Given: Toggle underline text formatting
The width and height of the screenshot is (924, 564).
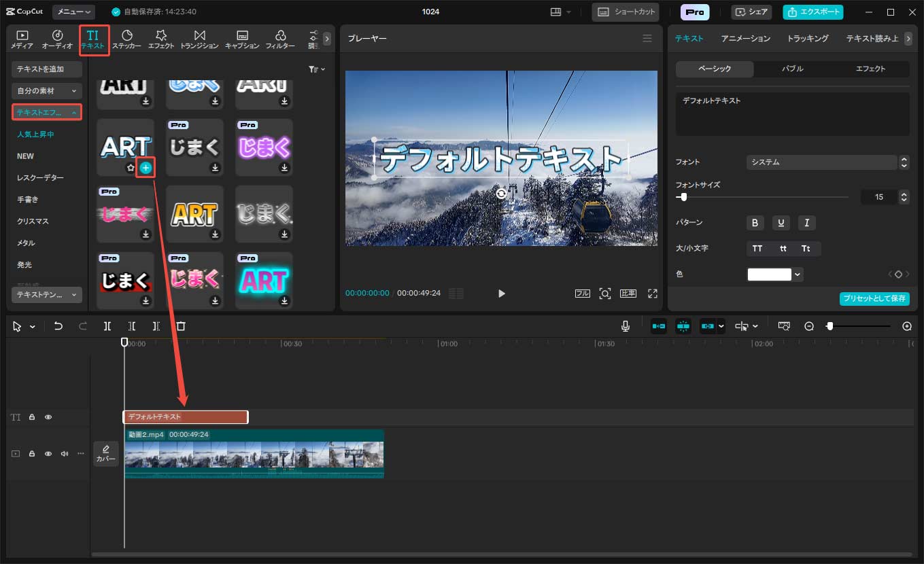Looking at the screenshot, I should coord(781,223).
